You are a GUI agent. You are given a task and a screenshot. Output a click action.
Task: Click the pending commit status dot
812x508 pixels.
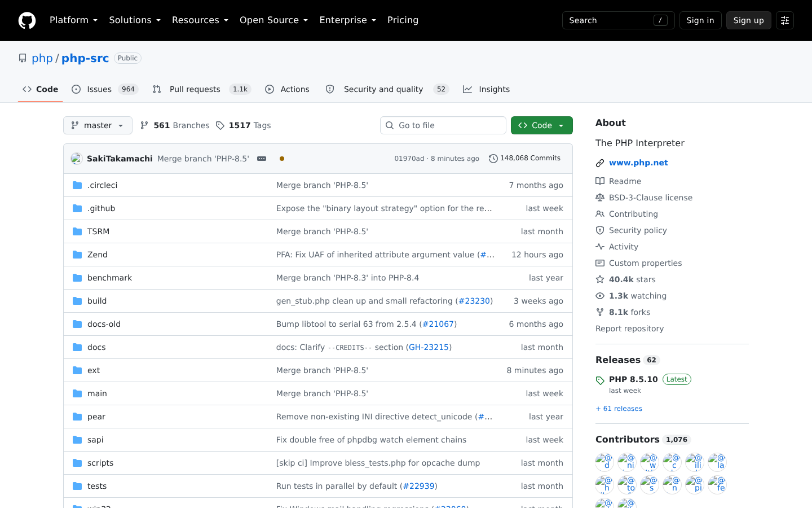pos(282,159)
